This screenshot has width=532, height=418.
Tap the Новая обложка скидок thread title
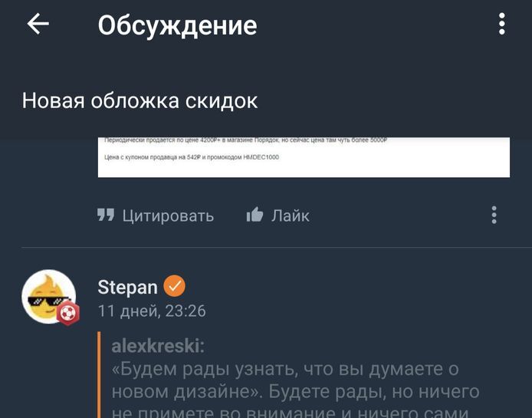tap(140, 101)
